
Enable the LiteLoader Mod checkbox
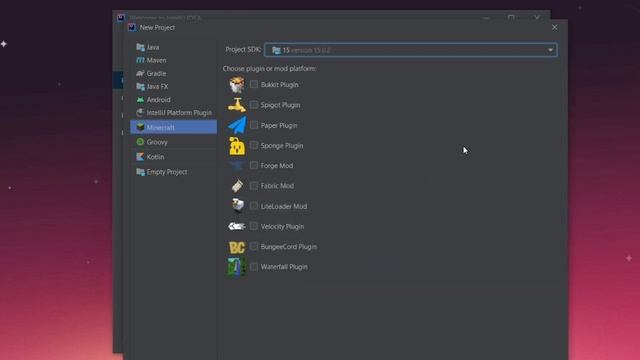[254, 206]
